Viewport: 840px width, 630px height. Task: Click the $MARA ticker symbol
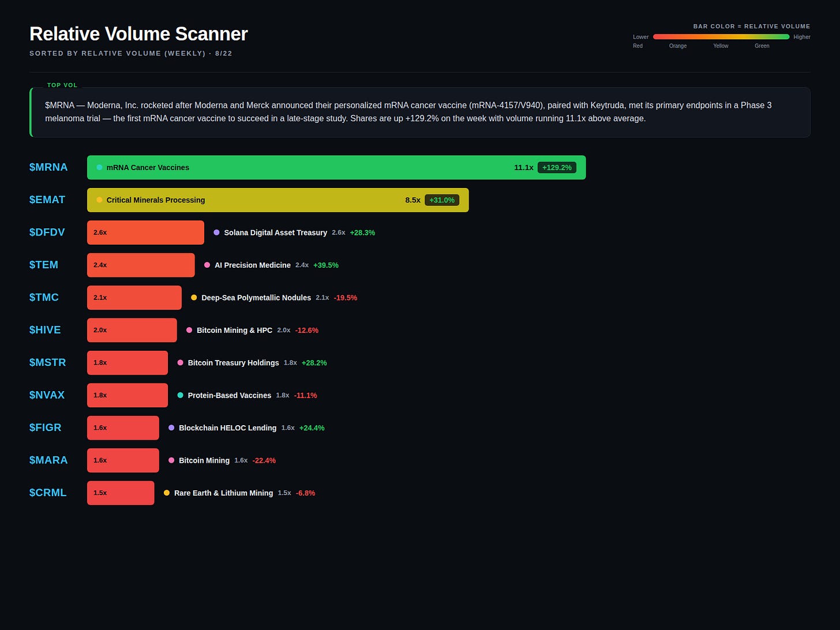pyautogui.click(x=48, y=460)
